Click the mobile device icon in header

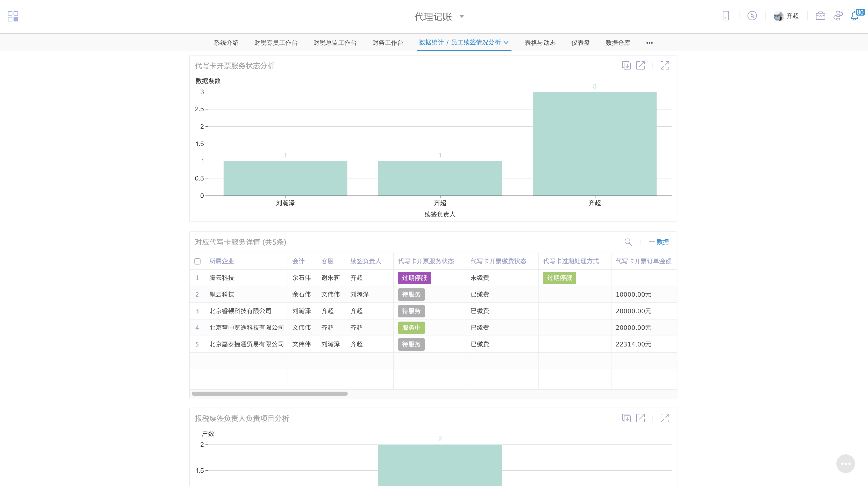coord(725,16)
